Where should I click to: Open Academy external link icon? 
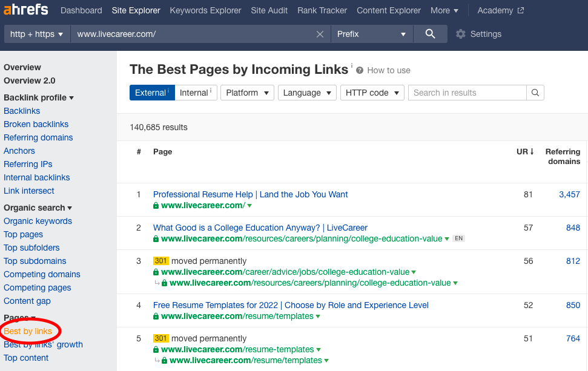(x=521, y=10)
